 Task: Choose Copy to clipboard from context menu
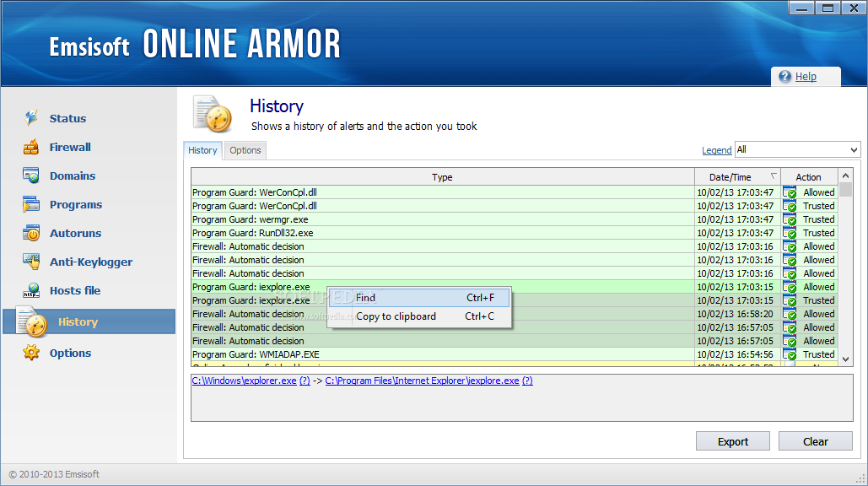point(419,316)
